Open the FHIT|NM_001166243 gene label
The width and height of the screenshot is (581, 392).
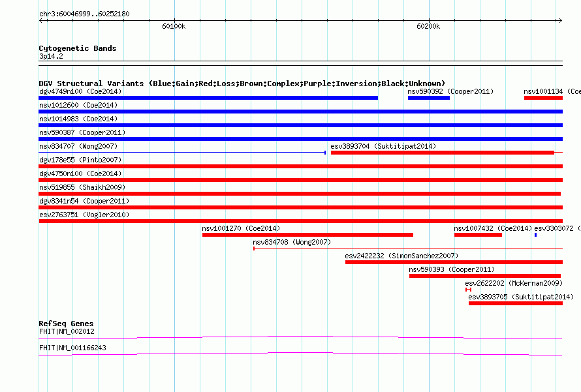72,348
